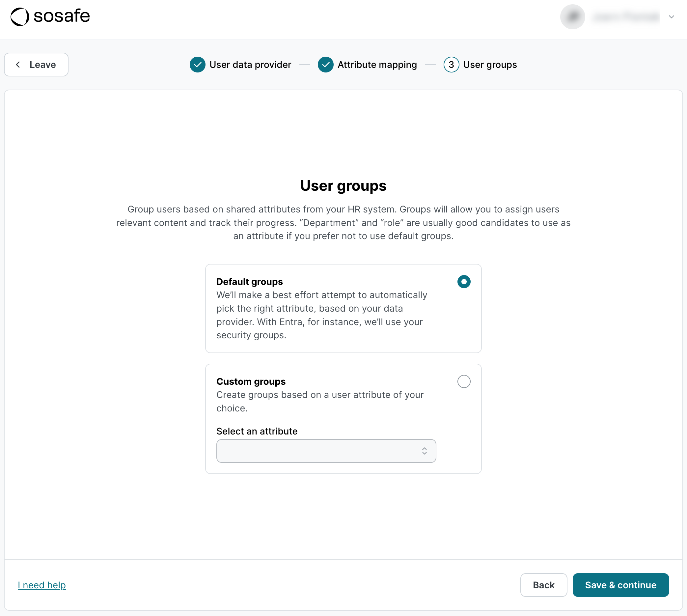The image size is (687, 616).
Task: Click the checkmark icon on User data provider step
Action: [x=198, y=64]
